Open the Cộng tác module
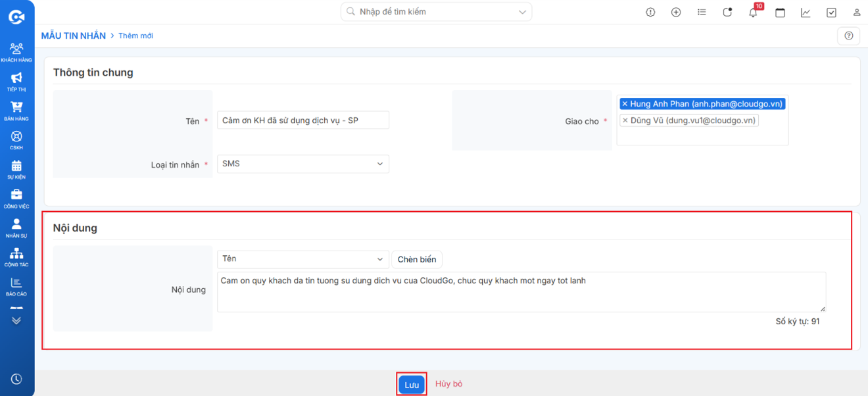The height and width of the screenshot is (396, 868). tap(16, 257)
